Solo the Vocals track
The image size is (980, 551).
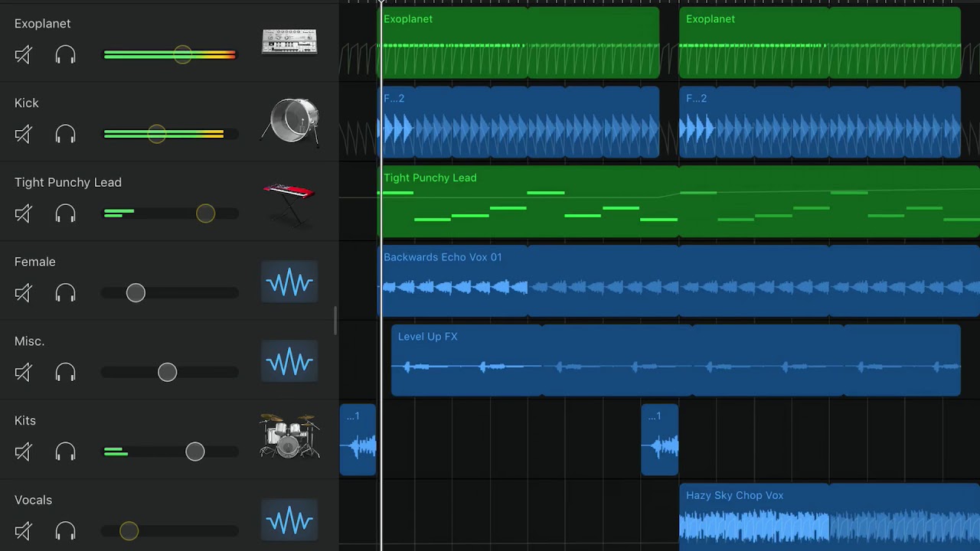(66, 531)
